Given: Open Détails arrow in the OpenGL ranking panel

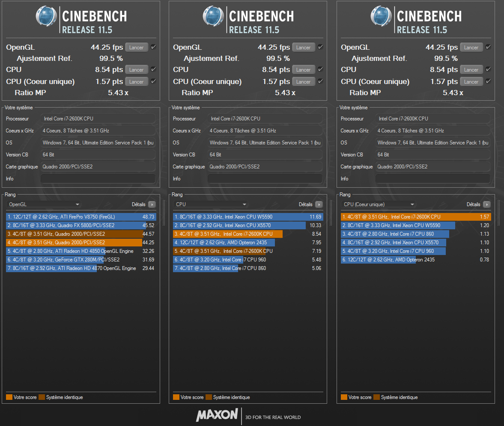Looking at the screenshot, I should point(152,205).
